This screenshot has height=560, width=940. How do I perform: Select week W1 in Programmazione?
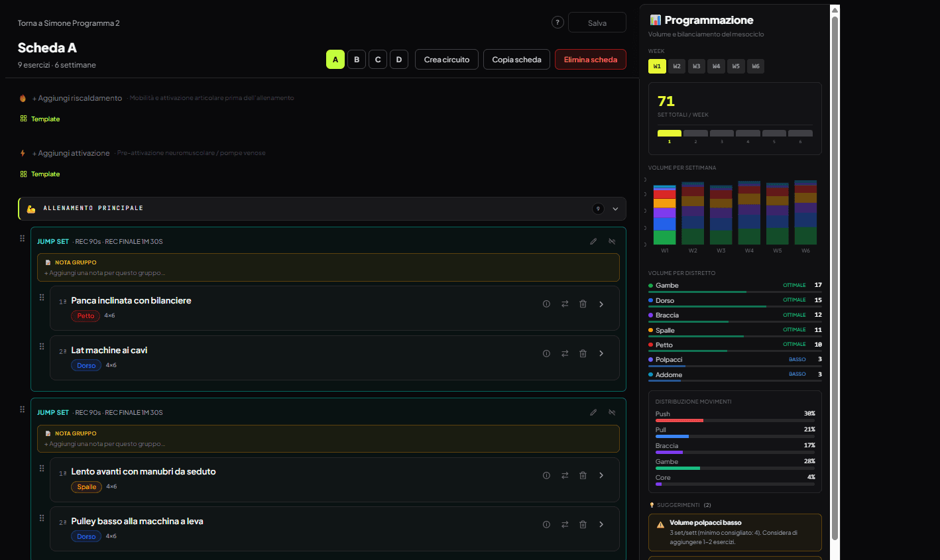(x=657, y=66)
